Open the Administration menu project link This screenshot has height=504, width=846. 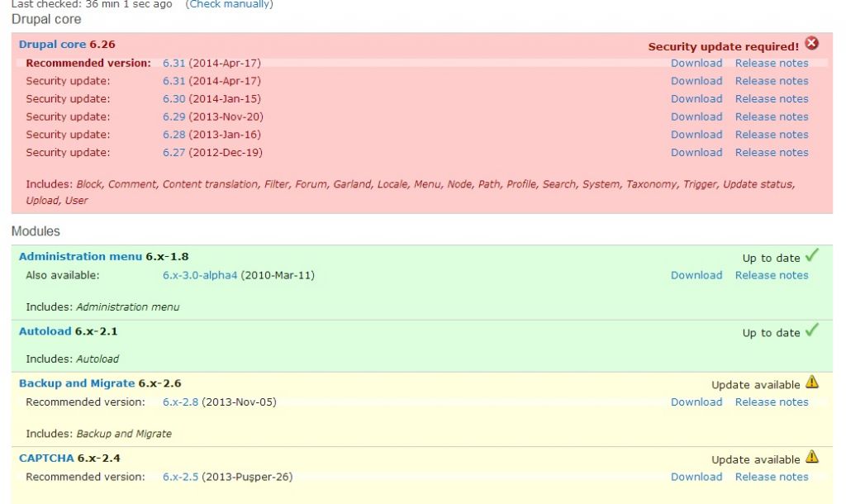(x=80, y=257)
